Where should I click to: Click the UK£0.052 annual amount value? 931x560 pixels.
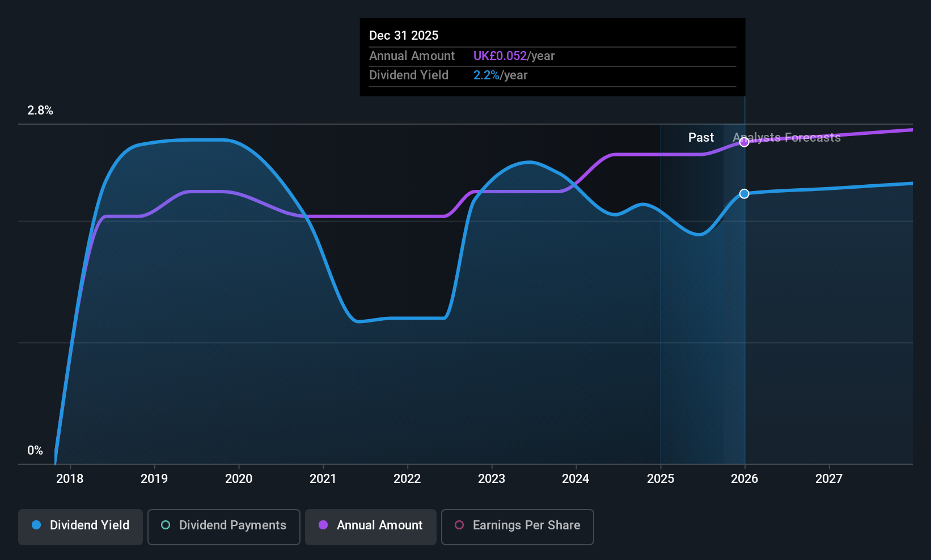pyautogui.click(x=500, y=56)
